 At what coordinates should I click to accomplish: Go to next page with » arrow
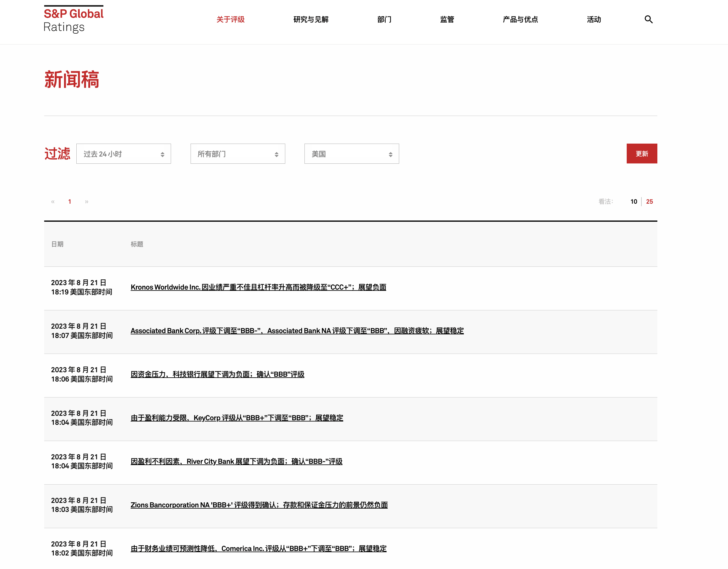coord(86,202)
